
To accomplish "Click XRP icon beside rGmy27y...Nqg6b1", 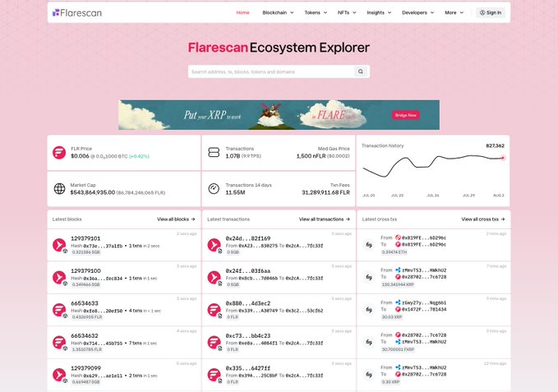I will point(398,302).
